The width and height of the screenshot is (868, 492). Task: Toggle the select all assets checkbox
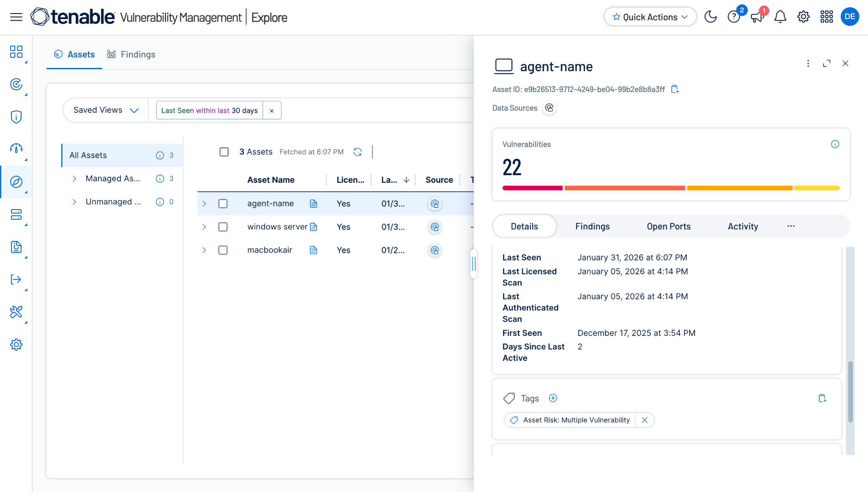(224, 152)
